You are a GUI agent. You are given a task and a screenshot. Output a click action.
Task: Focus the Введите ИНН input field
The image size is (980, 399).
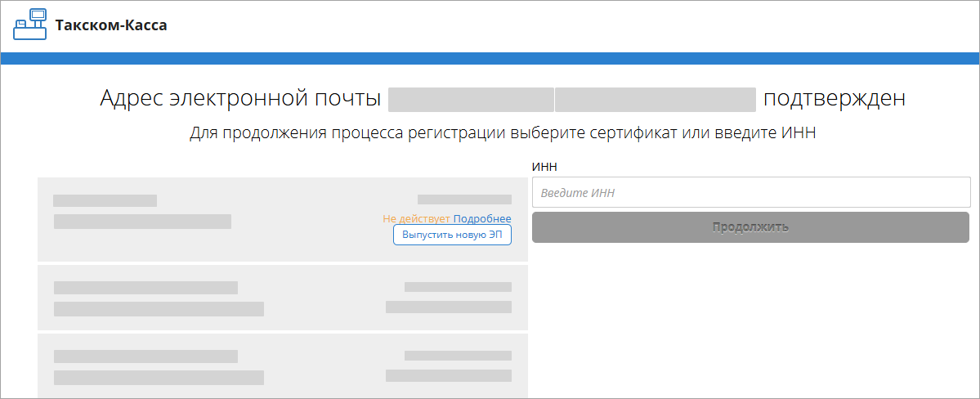751,193
